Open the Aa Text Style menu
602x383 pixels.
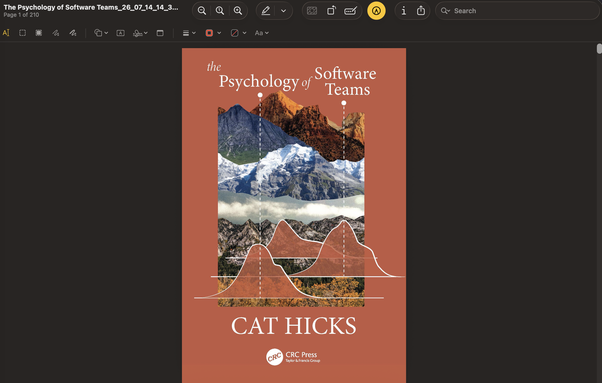261,33
